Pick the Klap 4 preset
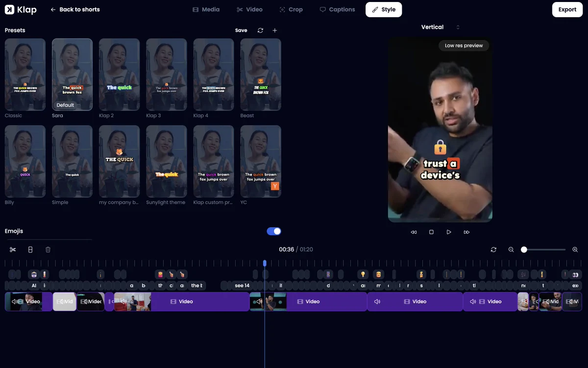This screenshot has width=588, height=368. point(213,74)
